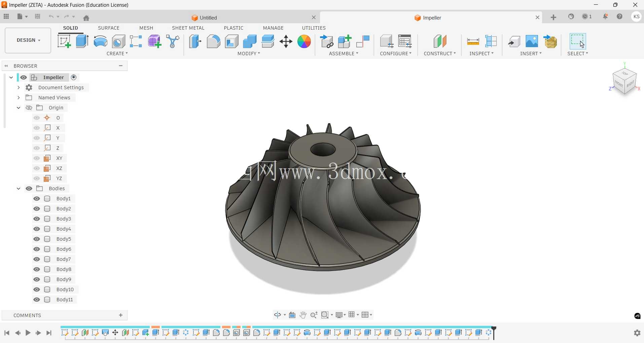The width and height of the screenshot is (644, 343).
Task: Switch to the UTILITIES tab
Action: pos(314,28)
